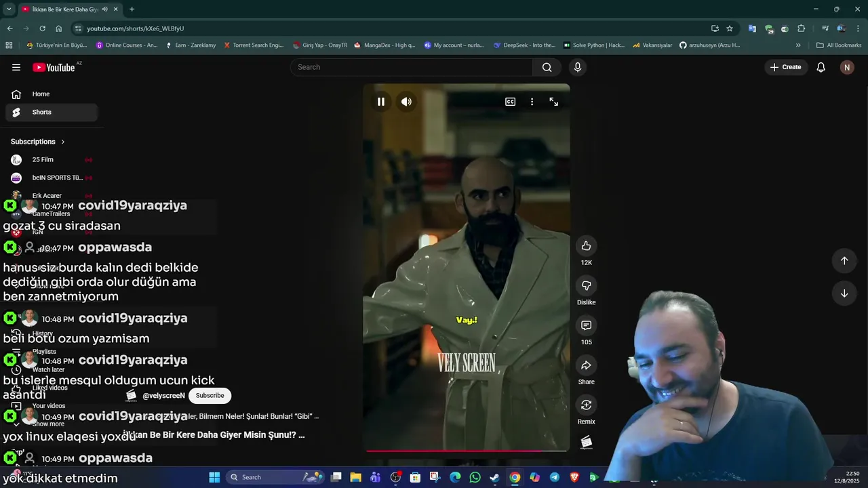Select Shorts in the sidebar
Screen dimensions: 868x488
(x=52, y=113)
